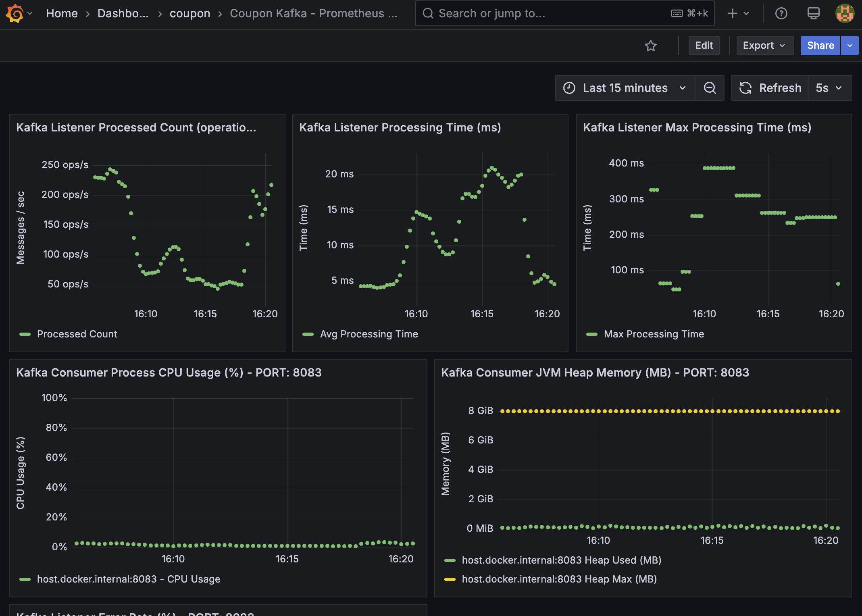Viewport: 862px width, 616px height.
Task: Expand the chevron beside the Grafana logo
Action: (30, 13)
